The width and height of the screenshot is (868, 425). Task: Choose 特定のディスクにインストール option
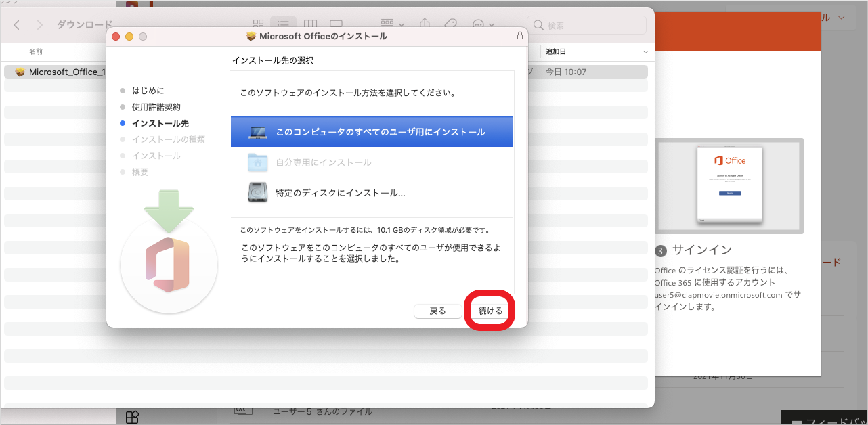click(x=340, y=193)
